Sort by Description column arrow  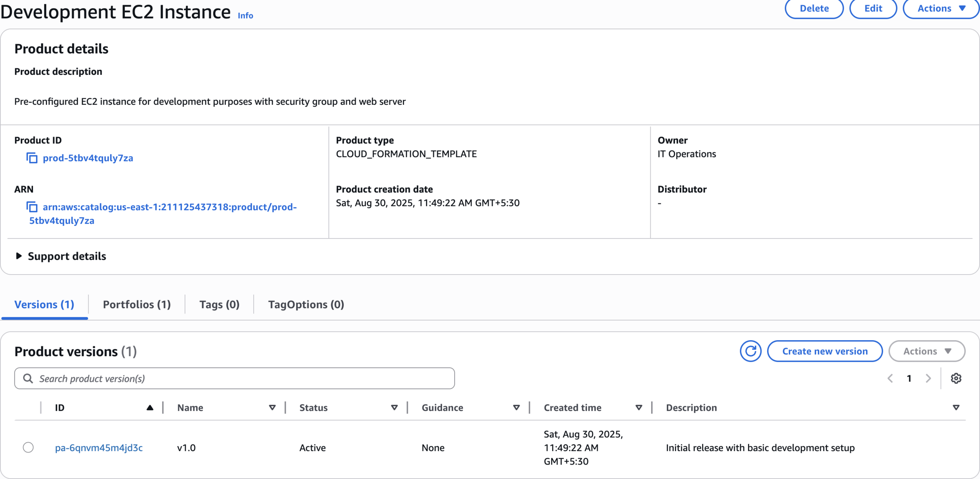[956, 408]
